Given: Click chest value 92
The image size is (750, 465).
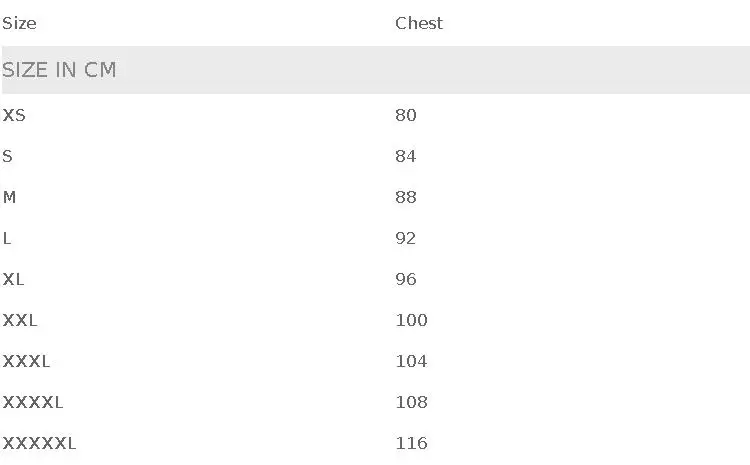Looking at the screenshot, I should [x=405, y=238].
